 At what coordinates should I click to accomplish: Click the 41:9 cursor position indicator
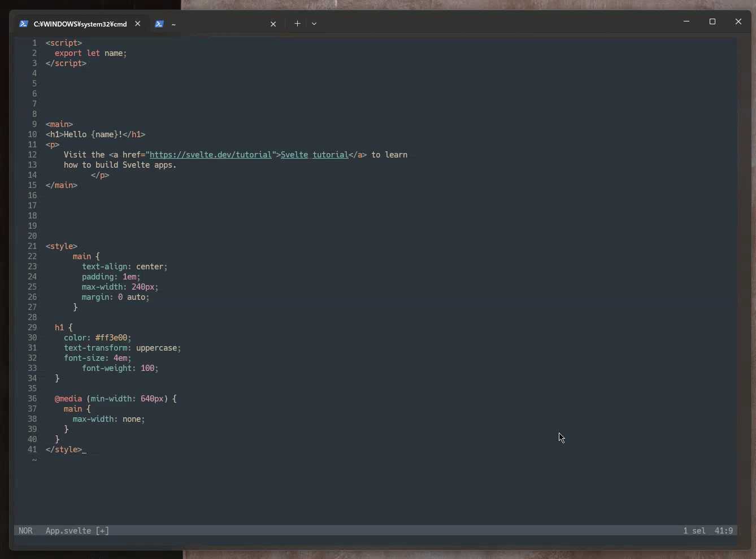[x=724, y=531]
